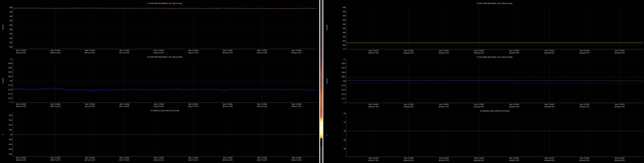Click the H1:GRD-ISC_LOCK_STATE_N [m-trend] title

(x=494, y=111)
